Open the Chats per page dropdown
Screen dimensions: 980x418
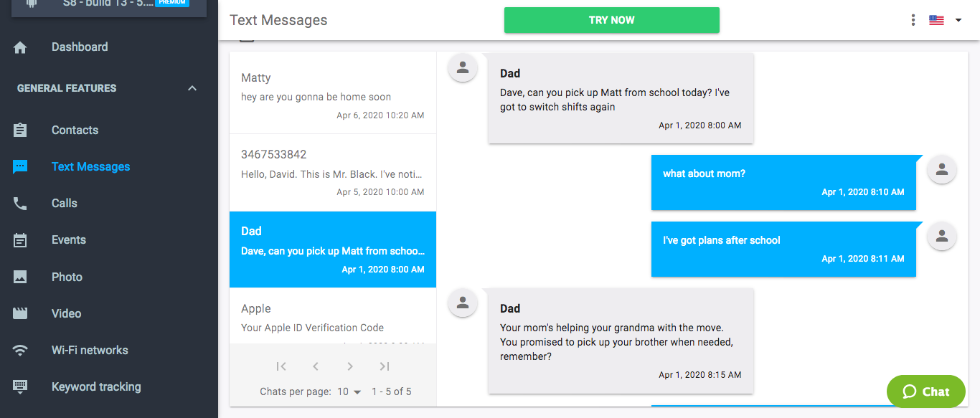click(x=349, y=391)
